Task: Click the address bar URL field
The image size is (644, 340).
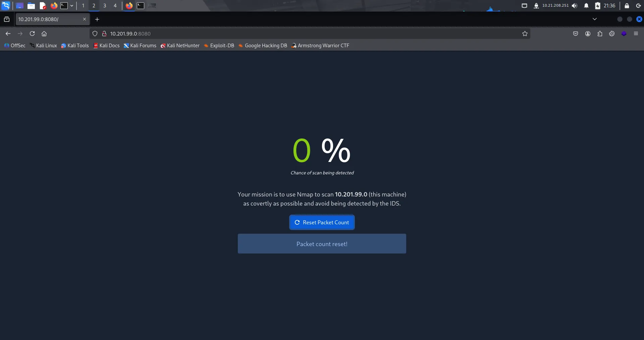Action: 302,34
